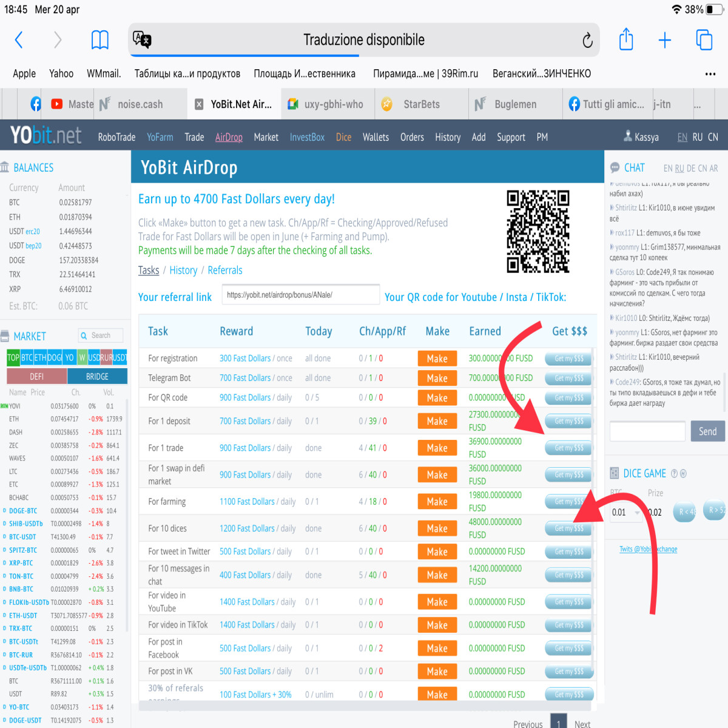The image size is (728, 728).
Task: Tap the Traduzione disponibile address bar
Action: [x=364, y=40]
